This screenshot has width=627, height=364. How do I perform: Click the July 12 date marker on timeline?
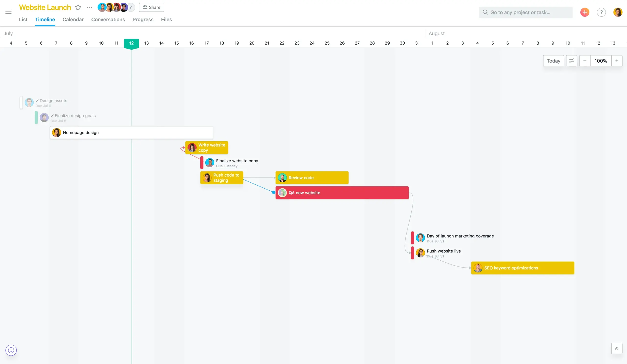131,43
